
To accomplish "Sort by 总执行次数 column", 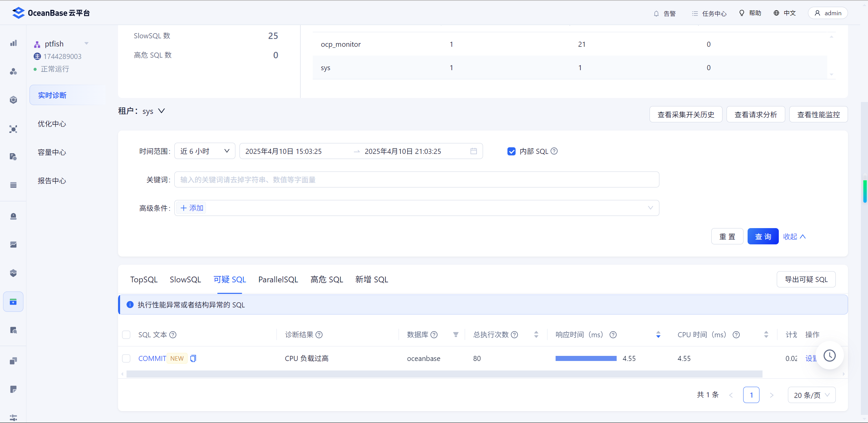I will 536,335.
